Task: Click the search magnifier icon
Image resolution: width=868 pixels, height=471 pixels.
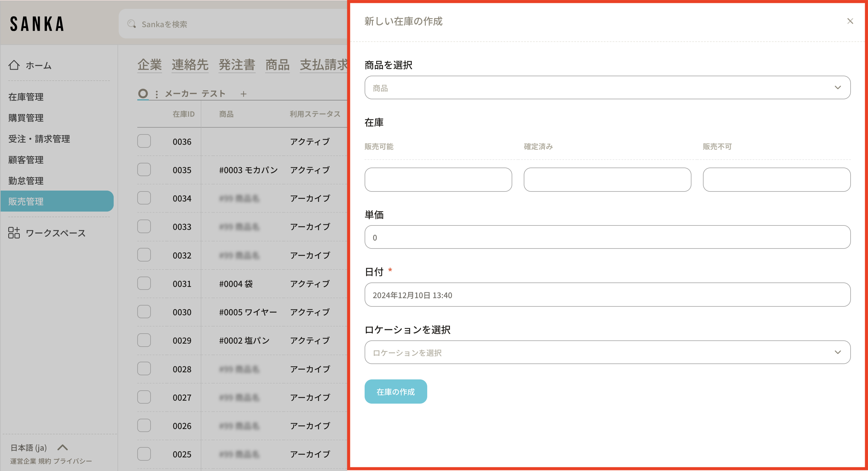Action: pos(131,24)
